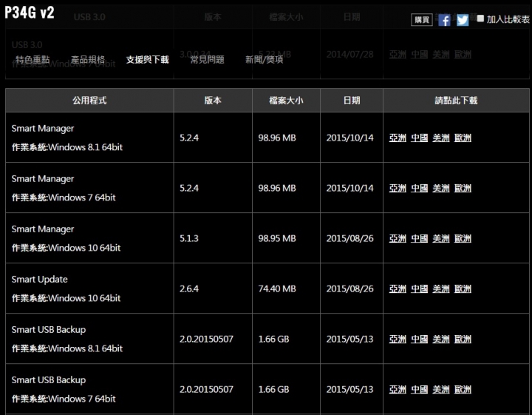This screenshot has height=415, width=532.
Task: Click the P34G v2 product title
Action: (30, 13)
